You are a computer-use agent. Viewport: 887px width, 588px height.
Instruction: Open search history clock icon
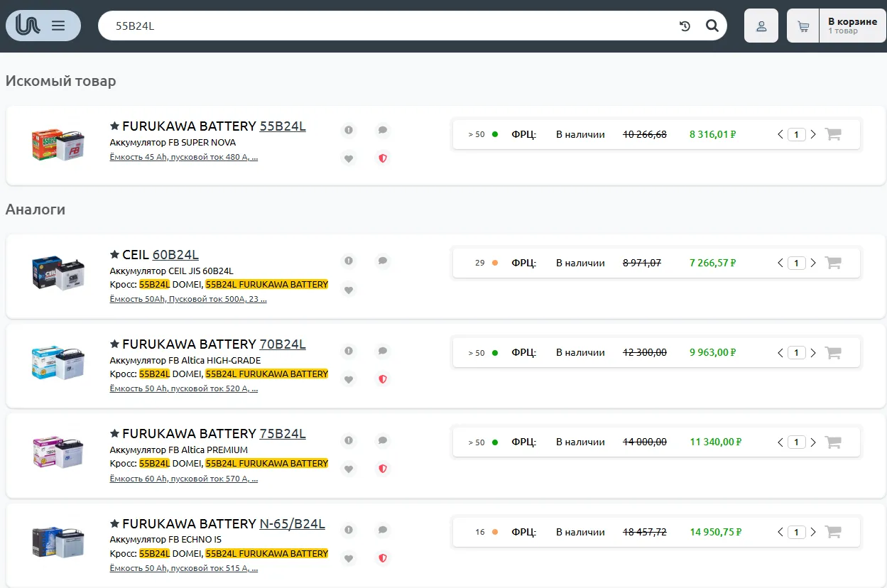685,26
